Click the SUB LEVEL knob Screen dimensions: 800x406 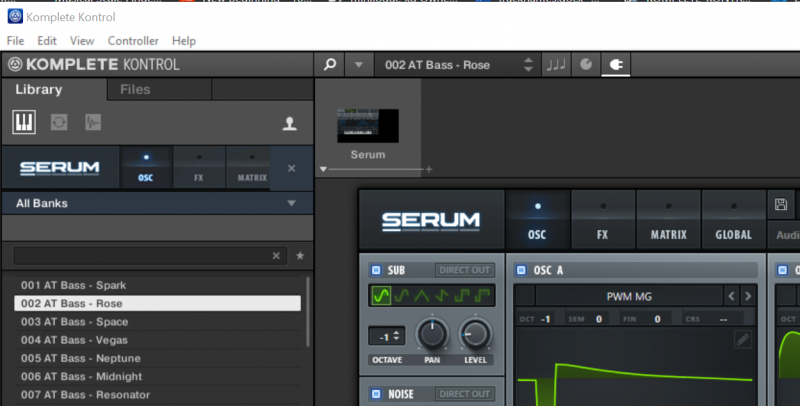tap(475, 335)
